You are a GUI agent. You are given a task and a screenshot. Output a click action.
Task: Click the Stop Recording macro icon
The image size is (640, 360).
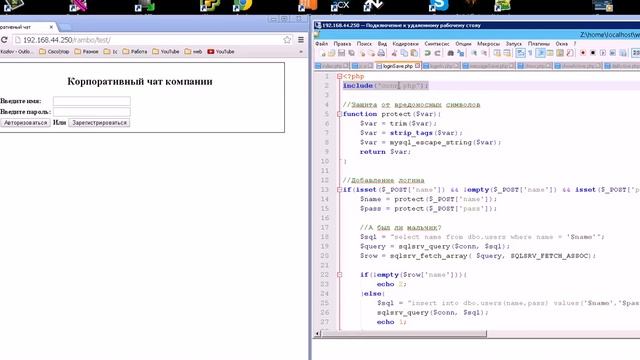593,53
